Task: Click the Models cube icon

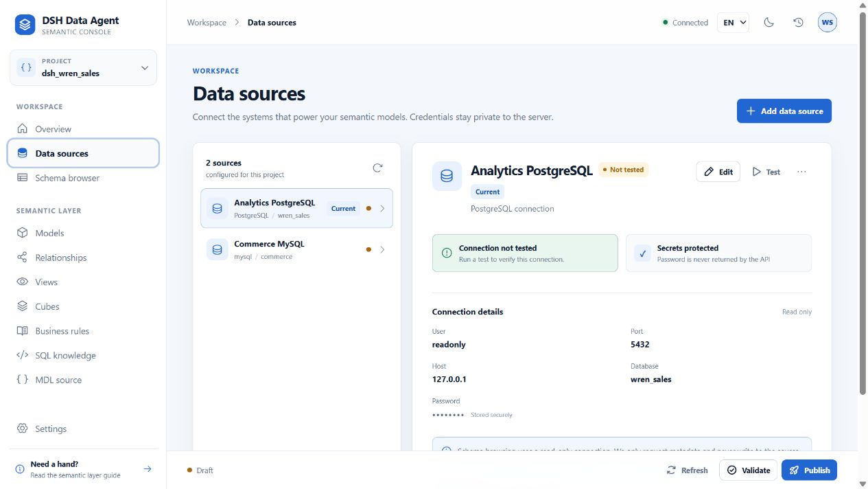Action: coord(23,233)
